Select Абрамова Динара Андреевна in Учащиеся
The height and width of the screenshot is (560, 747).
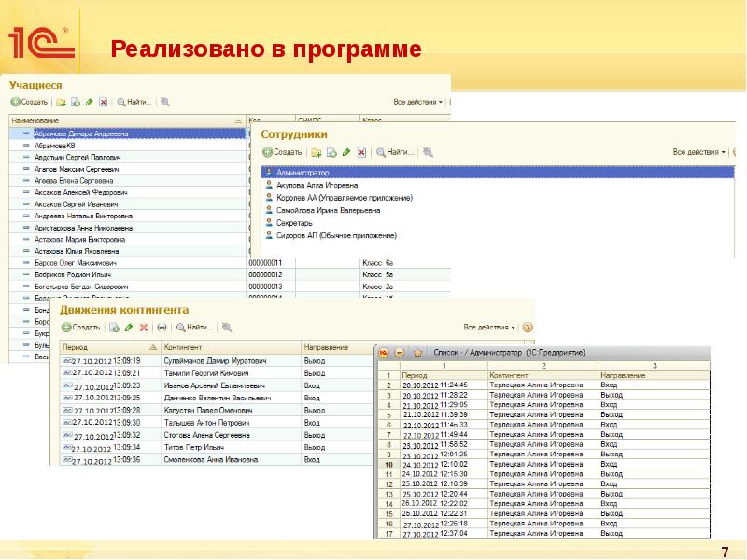coord(127,133)
